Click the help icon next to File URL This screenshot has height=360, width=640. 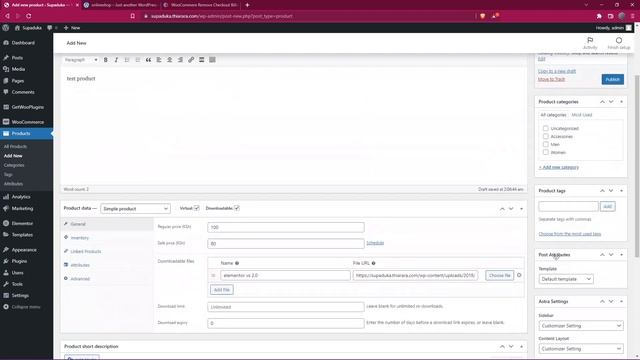pyautogui.click(x=373, y=263)
